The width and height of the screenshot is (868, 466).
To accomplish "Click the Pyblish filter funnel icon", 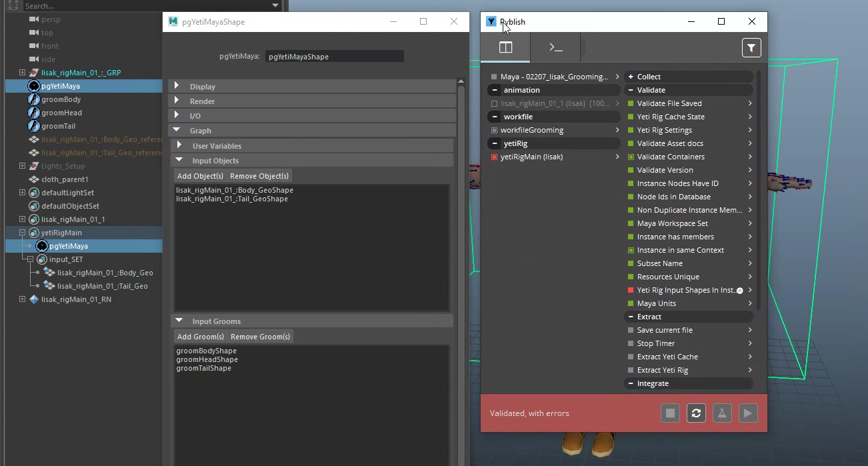I will point(751,47).
